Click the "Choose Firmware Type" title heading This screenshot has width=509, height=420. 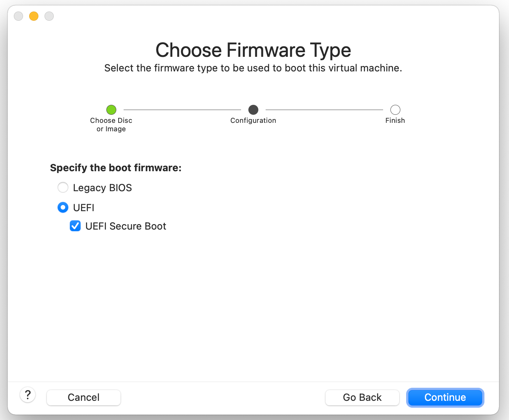253,50
